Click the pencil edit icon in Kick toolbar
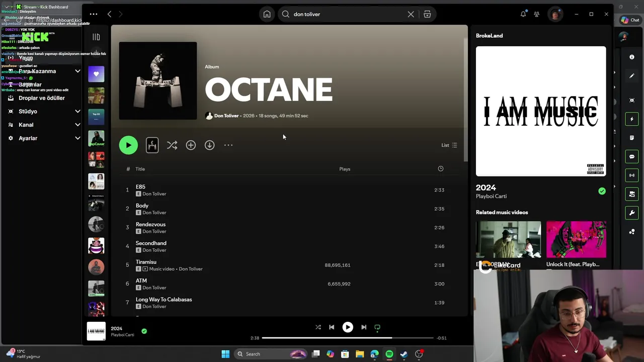The height and width of the screenshot is (362, 644). (x=632, y=76)
